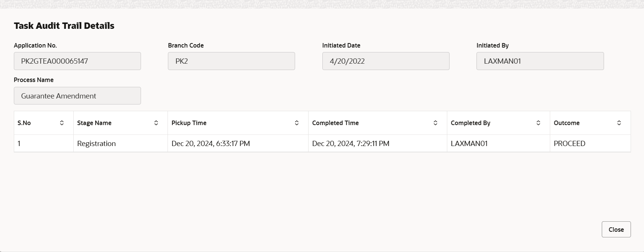
Task: Click the Outcome column header label
Action: (x=567, y=123)
